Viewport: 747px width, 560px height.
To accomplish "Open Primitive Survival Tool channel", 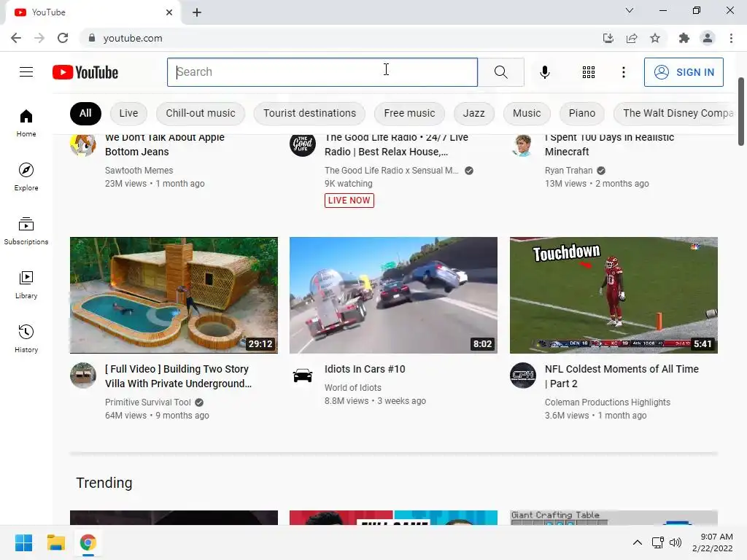I will [147, 402].
